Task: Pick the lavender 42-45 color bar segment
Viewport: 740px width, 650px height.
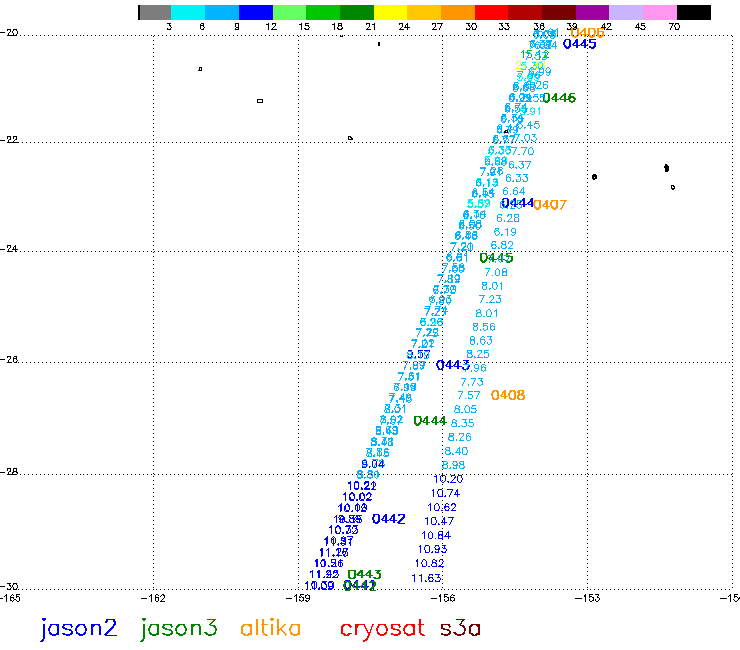Action: (626, 12)
